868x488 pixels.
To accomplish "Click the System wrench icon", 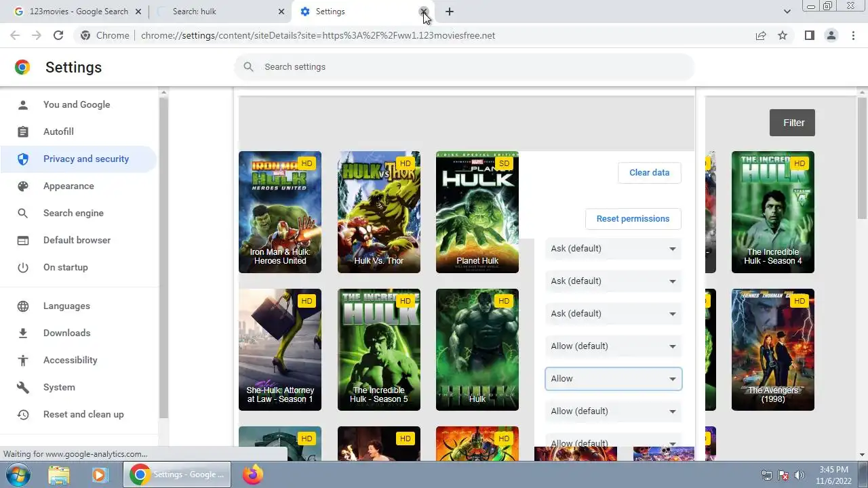I will click(23, 387).
